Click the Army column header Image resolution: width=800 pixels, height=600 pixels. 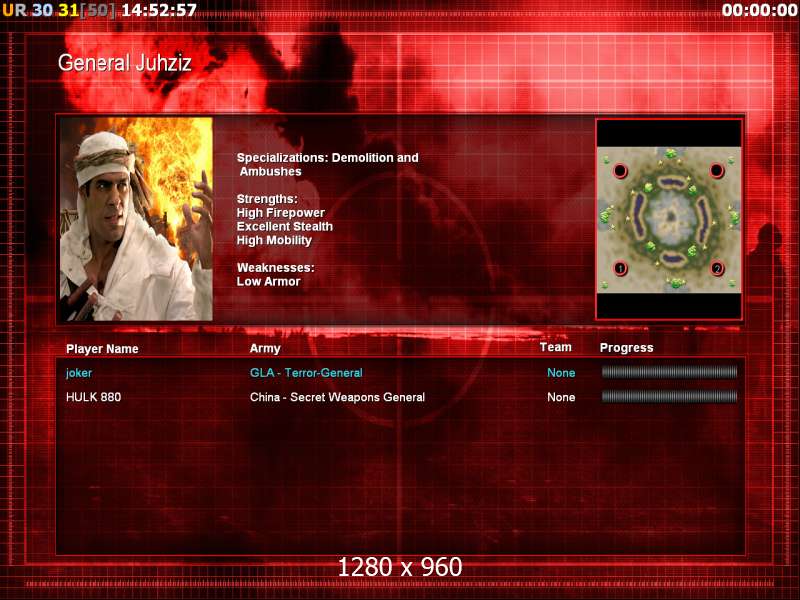click(x=265, y=349)
